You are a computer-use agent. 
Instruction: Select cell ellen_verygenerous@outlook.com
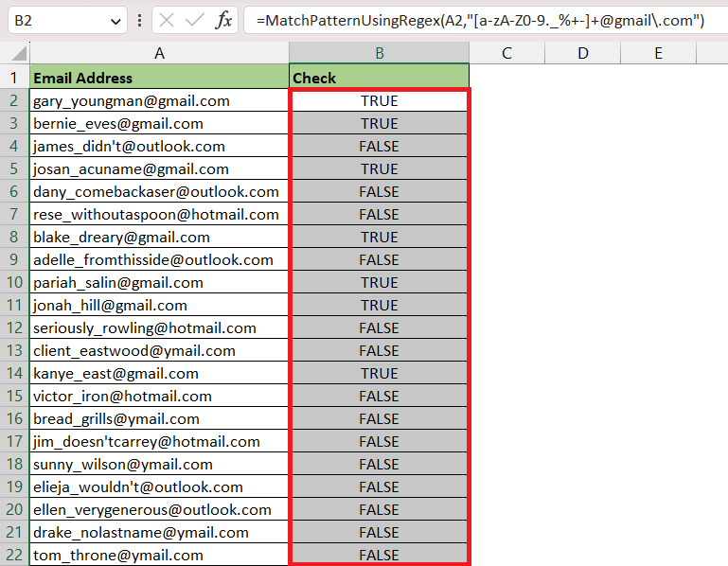159,509
